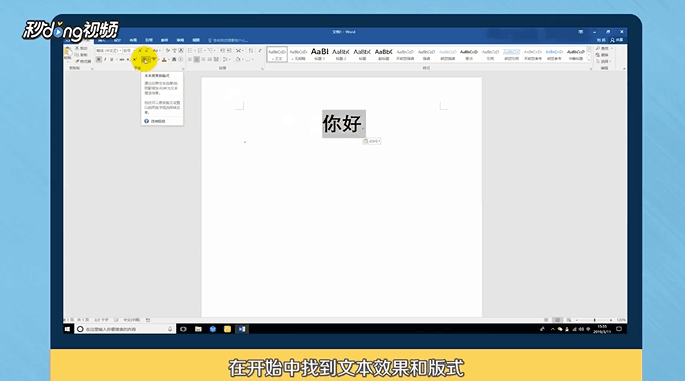Click the Cortana taskbar search box

point(125,329)
